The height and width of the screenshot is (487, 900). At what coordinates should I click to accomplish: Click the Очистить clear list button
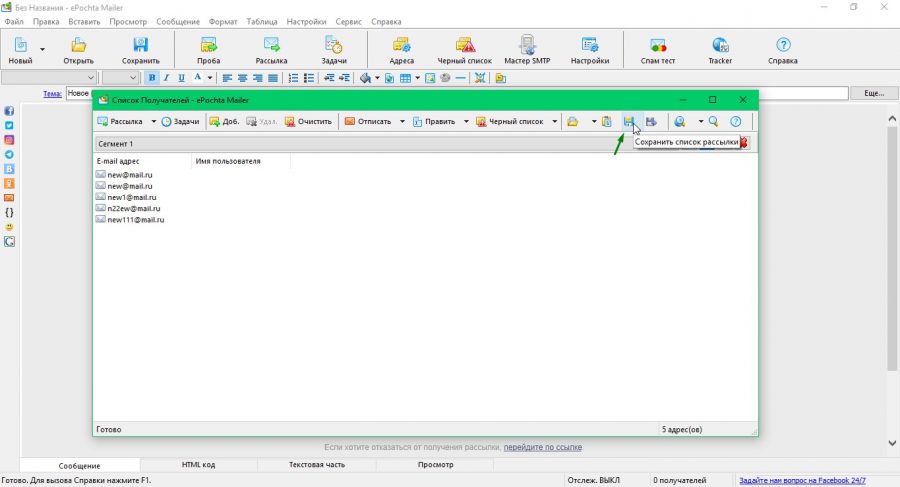308,121
